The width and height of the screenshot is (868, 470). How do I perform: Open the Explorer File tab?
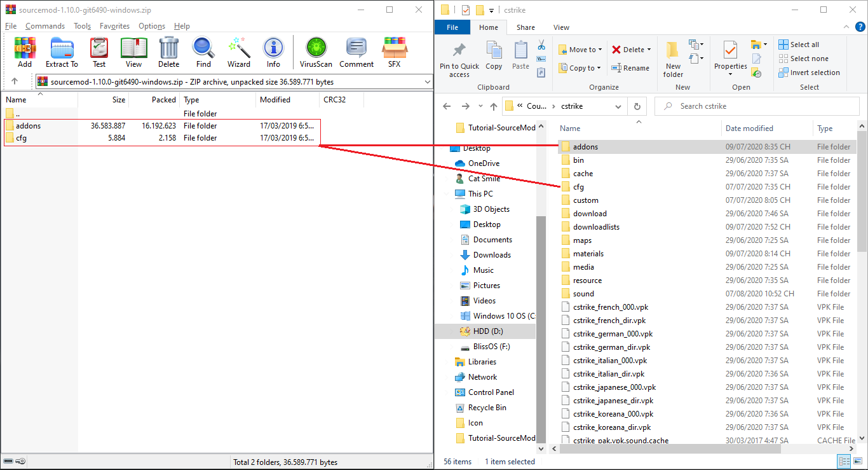coord(452,27)
